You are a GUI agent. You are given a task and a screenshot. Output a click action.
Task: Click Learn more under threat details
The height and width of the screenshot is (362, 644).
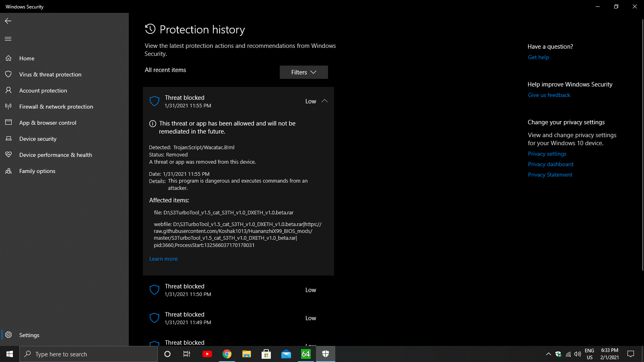tap(163, 259)
